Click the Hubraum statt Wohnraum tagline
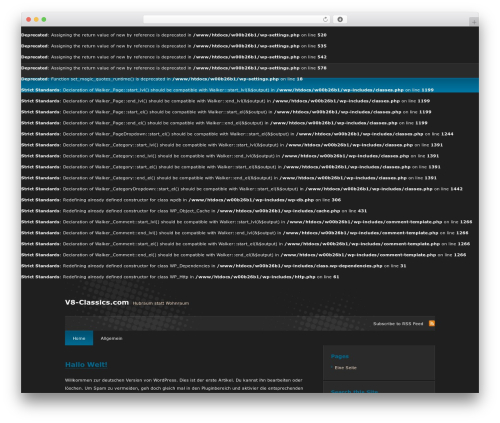The width and height of the screenshot is (500, 423). coord(161,303)
